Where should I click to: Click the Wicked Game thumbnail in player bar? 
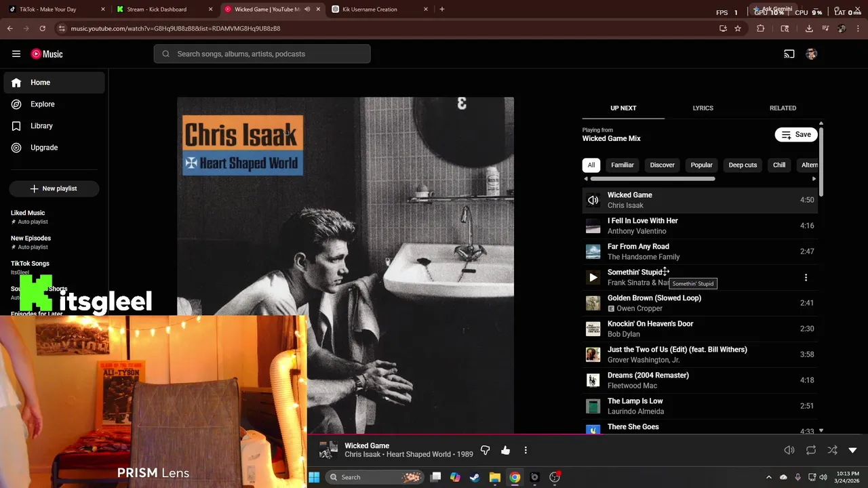[328, 450]
